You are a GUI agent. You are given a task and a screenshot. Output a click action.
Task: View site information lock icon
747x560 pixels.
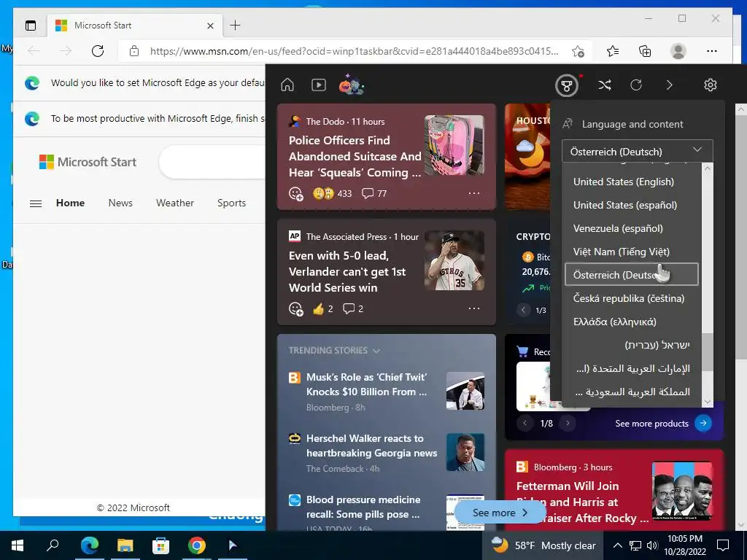[134, 51]
